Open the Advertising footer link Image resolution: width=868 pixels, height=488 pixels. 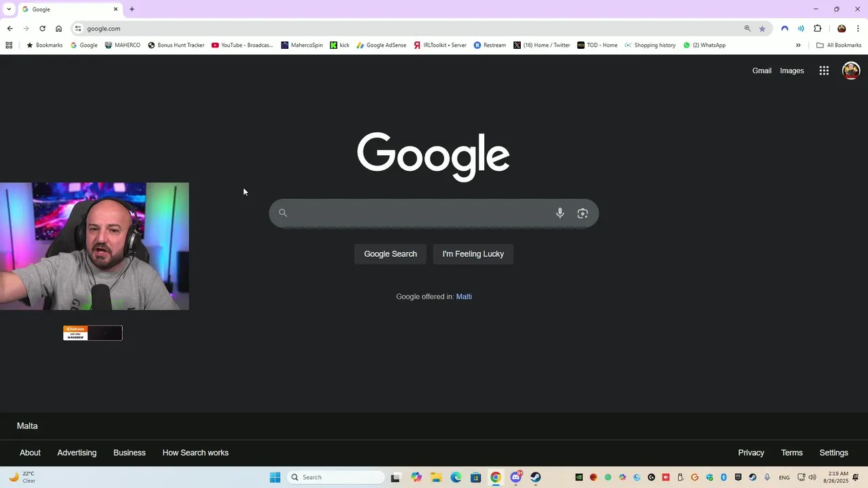tap(77, 453)
